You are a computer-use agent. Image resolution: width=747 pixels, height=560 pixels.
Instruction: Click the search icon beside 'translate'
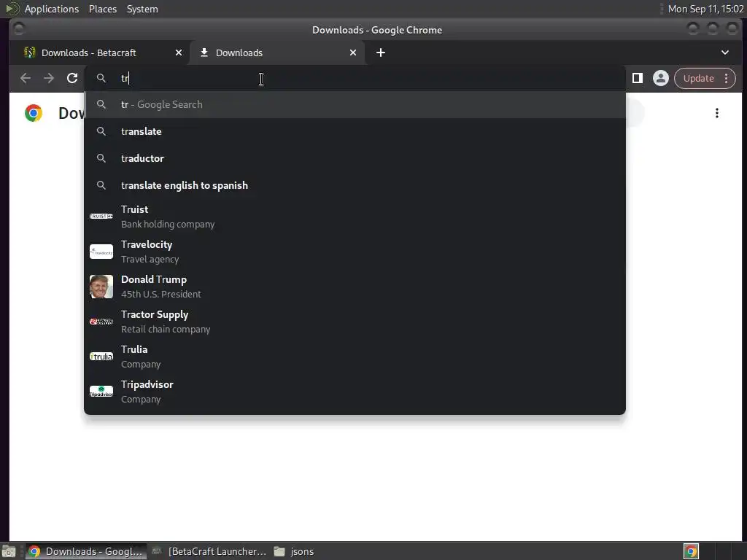[x=101, y=131]
